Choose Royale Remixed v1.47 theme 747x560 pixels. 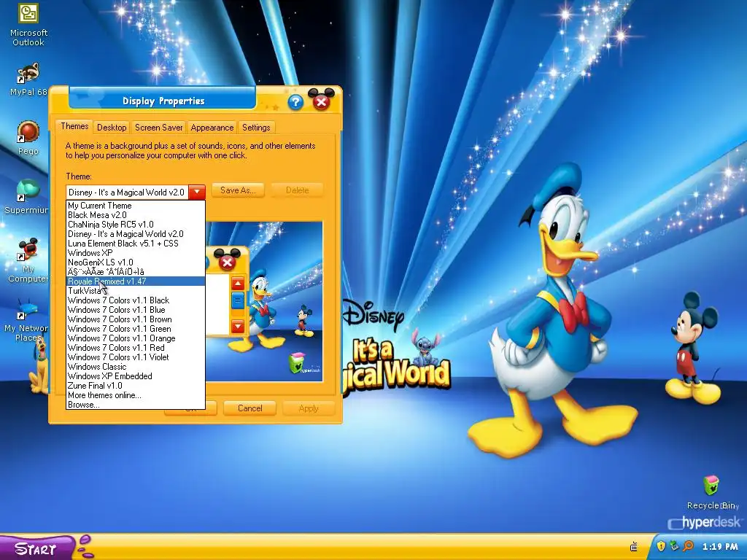coord(136,281)
